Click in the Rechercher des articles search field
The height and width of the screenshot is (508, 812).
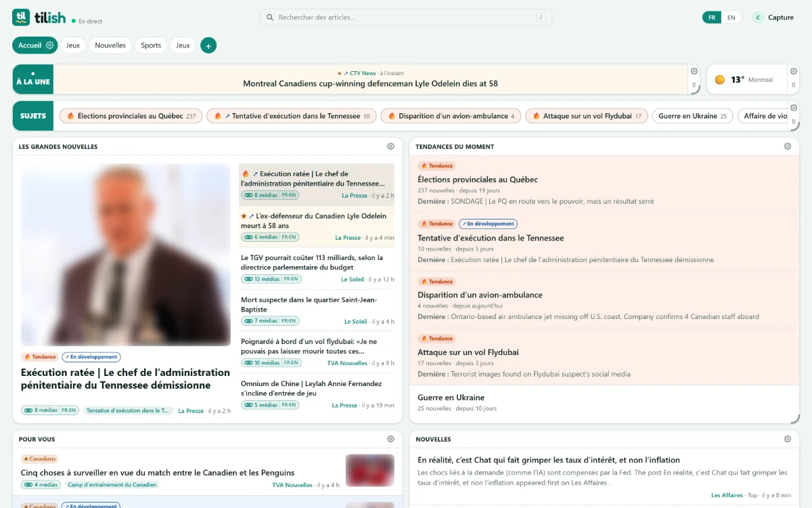(x=406, y=18)
